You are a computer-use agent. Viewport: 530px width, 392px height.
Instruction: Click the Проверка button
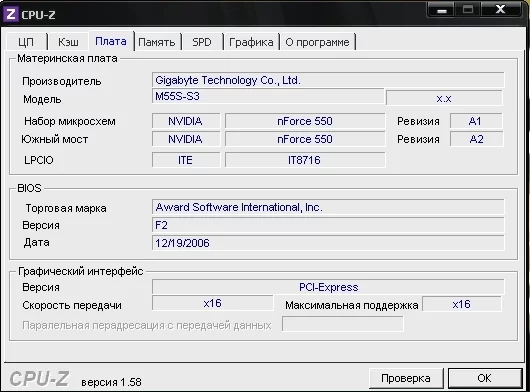point(406,378)
